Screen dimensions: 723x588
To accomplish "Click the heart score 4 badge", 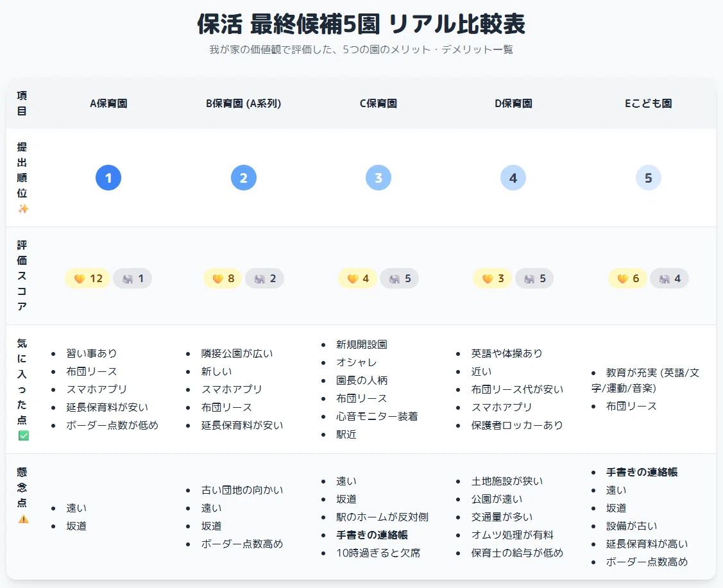I will (357, 278).
